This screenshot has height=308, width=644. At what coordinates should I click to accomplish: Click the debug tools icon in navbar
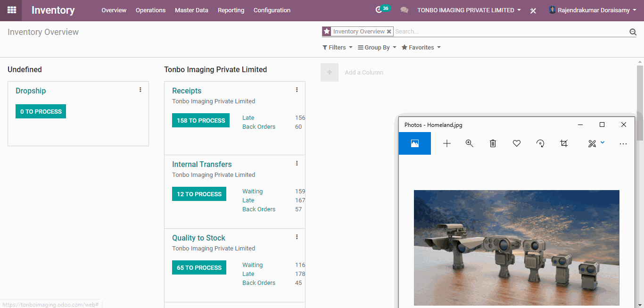pos(533,10)
